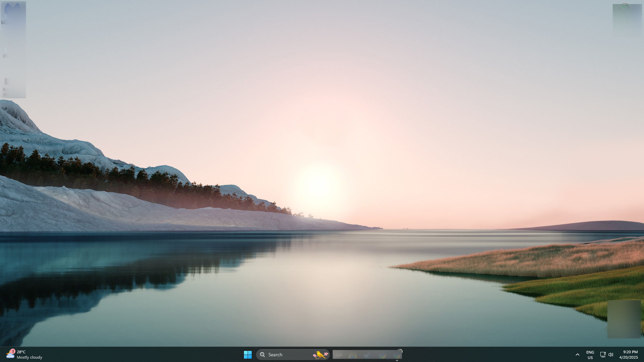Open the network status icon
This screenshot has height=362, width=644.
click(603, 355)
